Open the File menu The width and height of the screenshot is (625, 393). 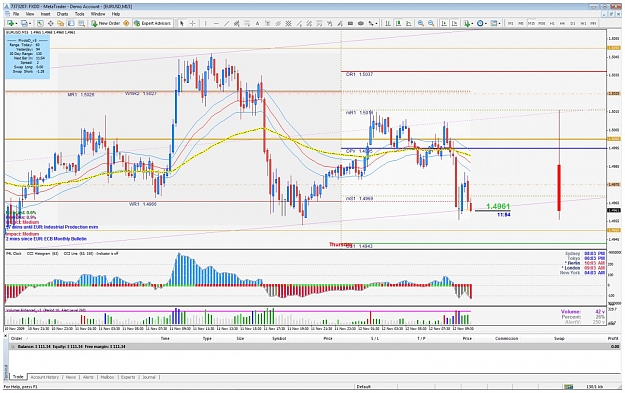pyautogui.click(x=16, y=14)
